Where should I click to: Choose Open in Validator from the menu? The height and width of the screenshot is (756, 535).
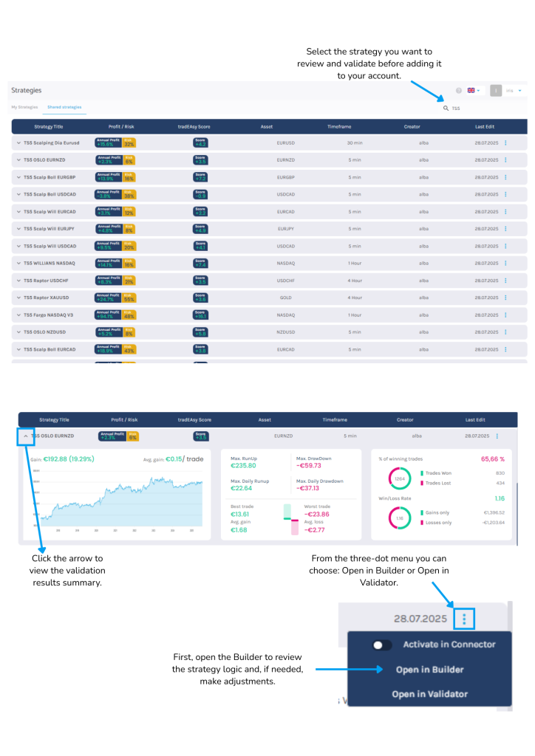(x=429, y=694)
